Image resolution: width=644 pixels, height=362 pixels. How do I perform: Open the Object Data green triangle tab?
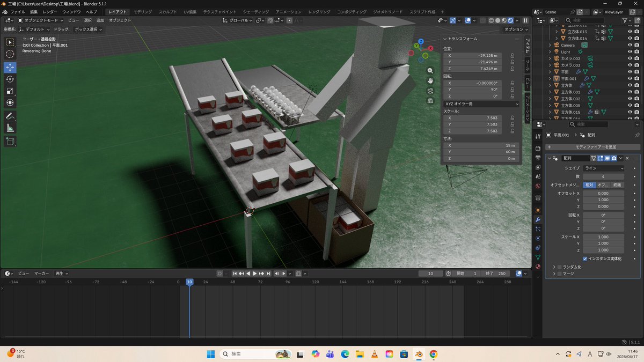click(538, 257)
